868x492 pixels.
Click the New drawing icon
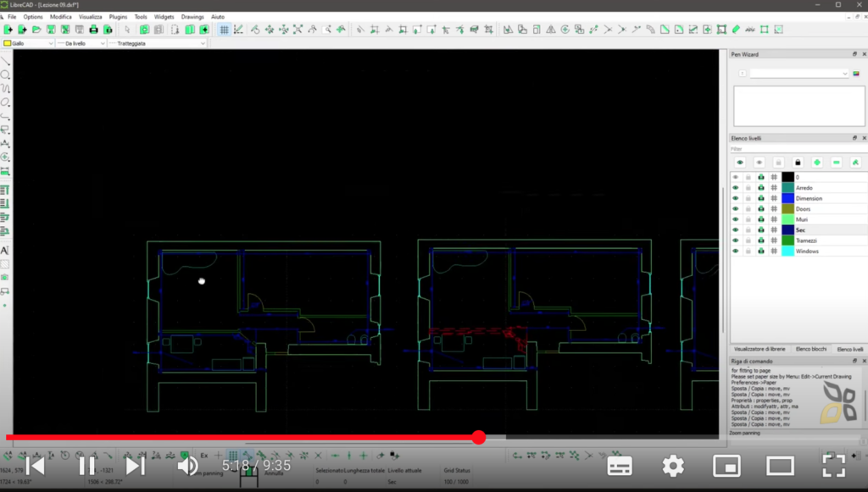[x=8, y=30]
